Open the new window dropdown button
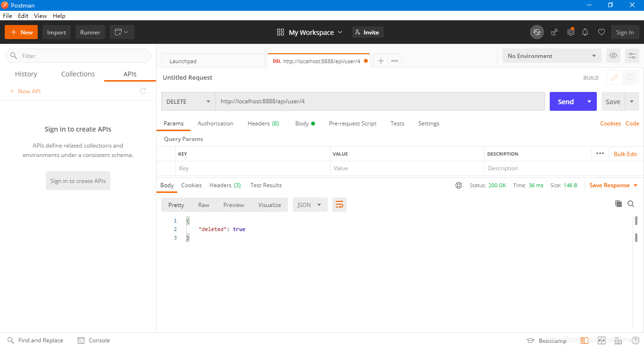The image size is (644, 348). click(x=122, y=32)
